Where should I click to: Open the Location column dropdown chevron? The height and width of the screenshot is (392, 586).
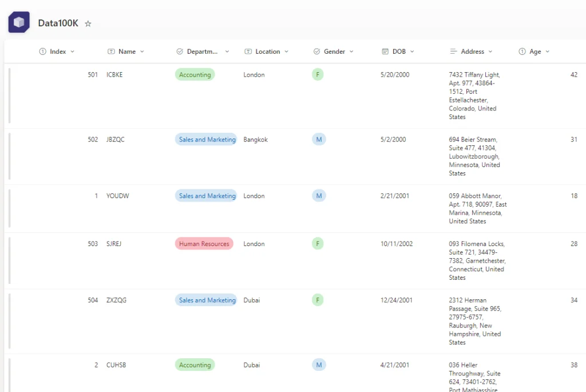(287, 52)
